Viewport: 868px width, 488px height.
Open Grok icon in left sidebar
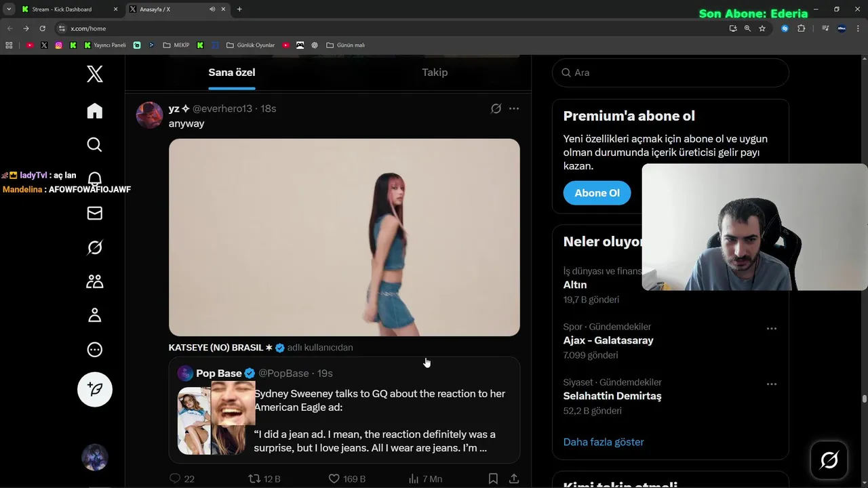tap(95, 247)
